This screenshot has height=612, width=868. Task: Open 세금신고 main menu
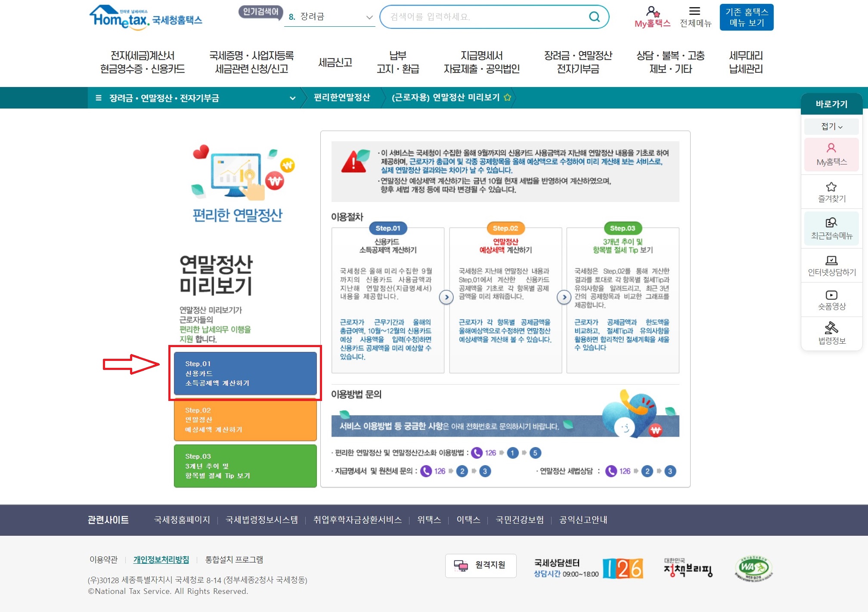[x=335, y=62]
